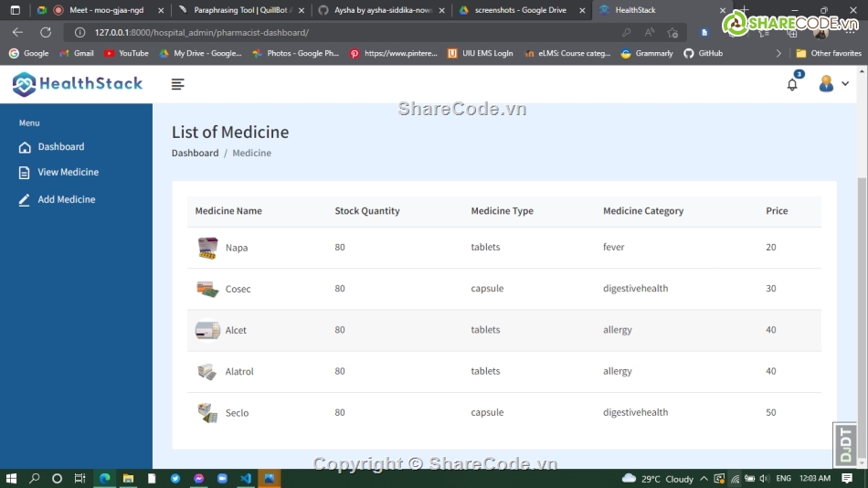The height and width of the screenshot is (488, 868).
Task: Click the Stock Quantity column header
Action: (x=367, y=210)
